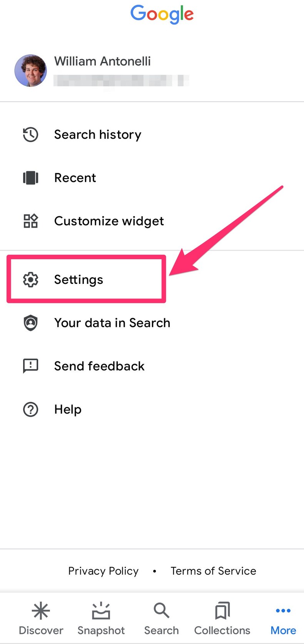Tap the Search magnifying glass icon

click(161, 611)
